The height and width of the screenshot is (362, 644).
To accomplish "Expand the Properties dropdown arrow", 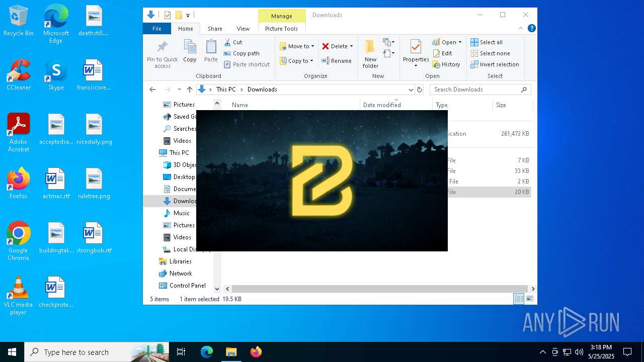I will coord(416,65).
